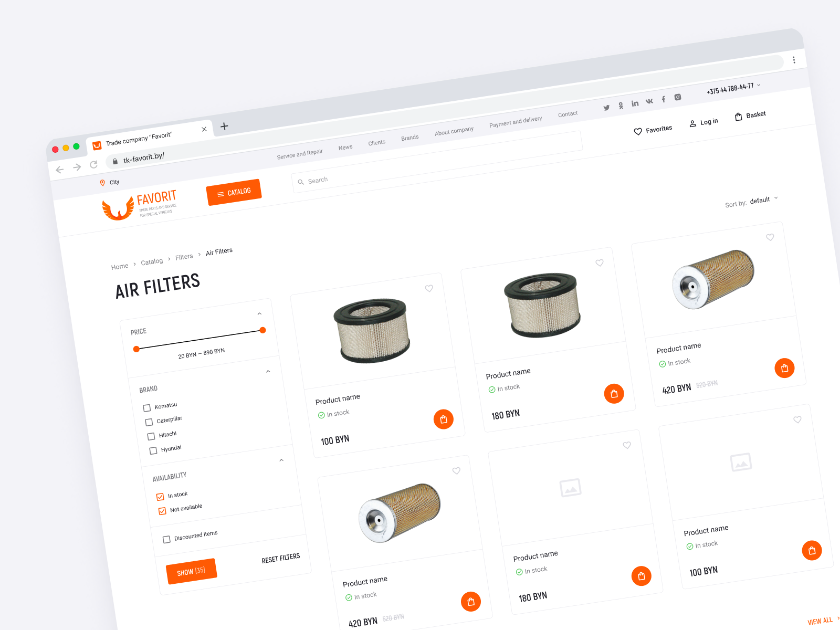
Task: Open the Facebook social icon
Action: click(664, 99)
